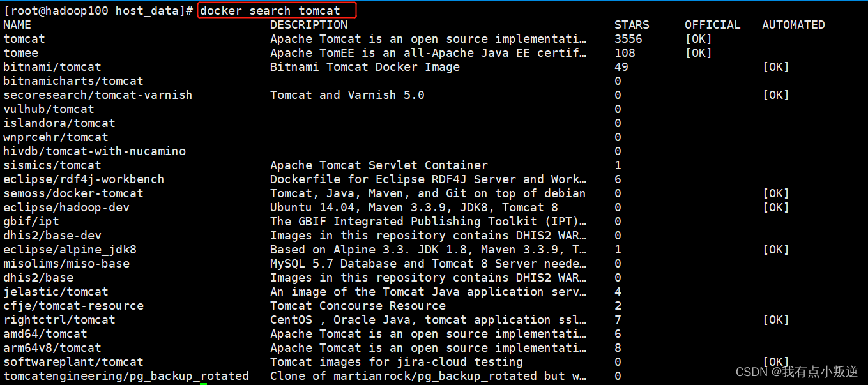Image resolution: width=868 pixels, height=385 pixels.
Task: Select the 'bitnami/tomcat' image name
Action: coord(52,67)
